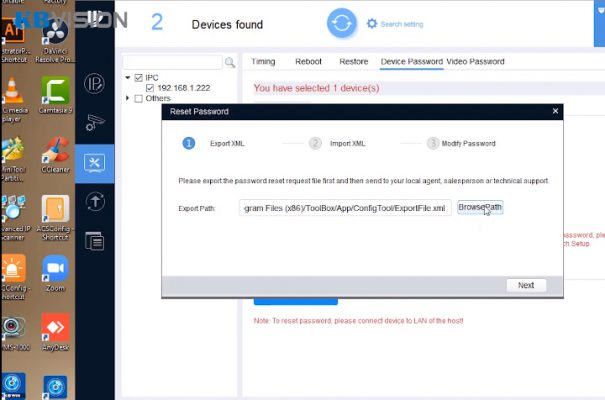The height and width of the screenshot is (400, 605).
Task: Open CCleaner desktop shortcut
Action: pyautogui.click(x=56, y=154)
